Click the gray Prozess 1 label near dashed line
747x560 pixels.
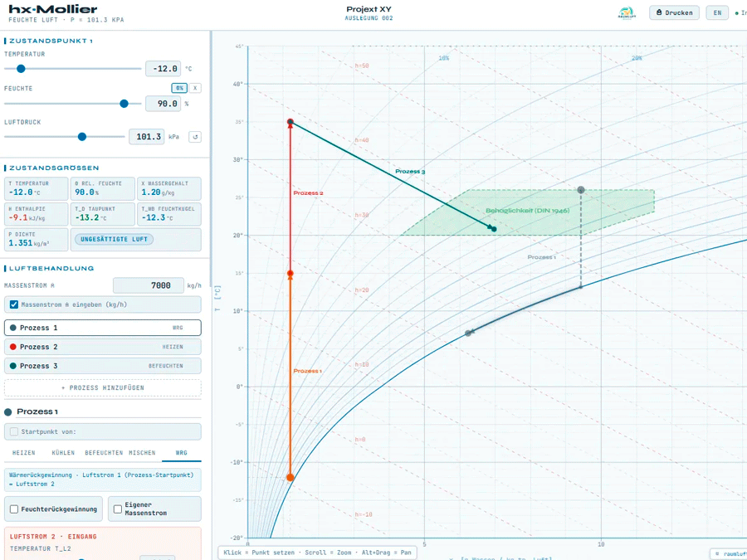tap(542, 257)
